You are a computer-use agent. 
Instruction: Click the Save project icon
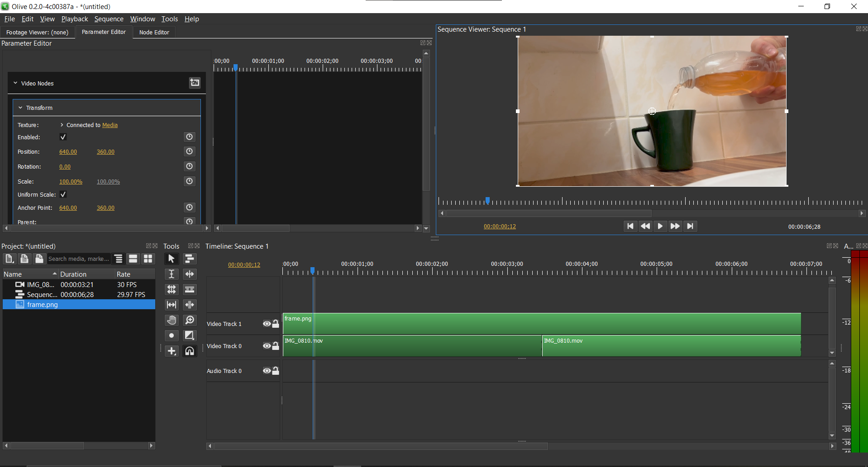pos(39,259)
